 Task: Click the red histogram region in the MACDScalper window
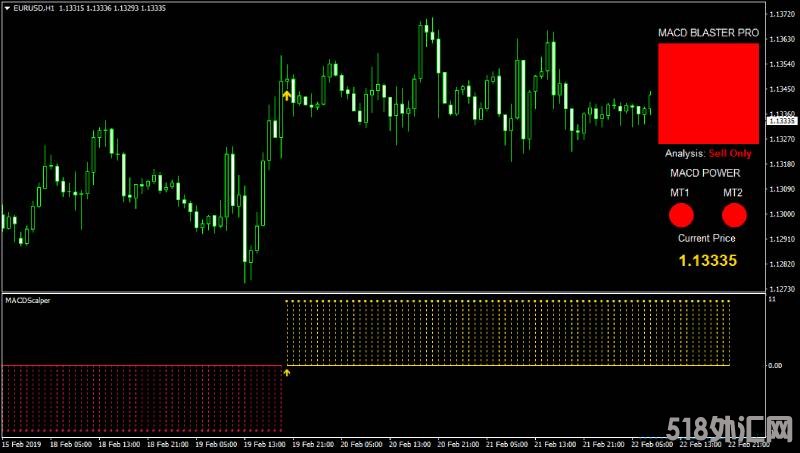coord(142,398)
